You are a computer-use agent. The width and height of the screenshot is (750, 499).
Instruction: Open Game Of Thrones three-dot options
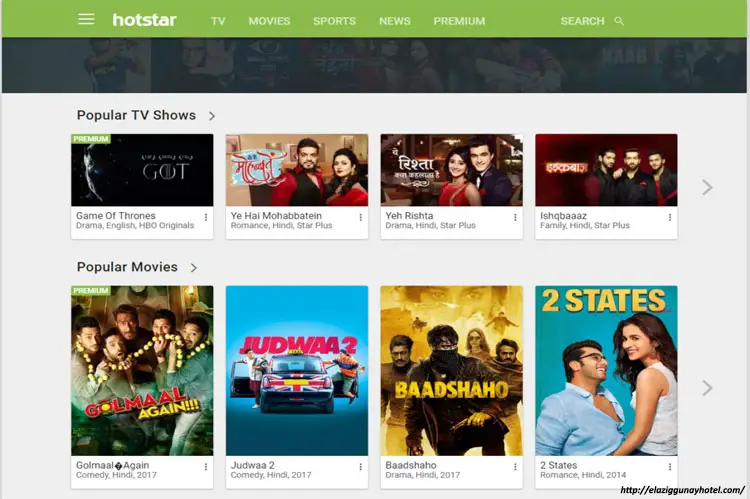click(x=206, y=217)
